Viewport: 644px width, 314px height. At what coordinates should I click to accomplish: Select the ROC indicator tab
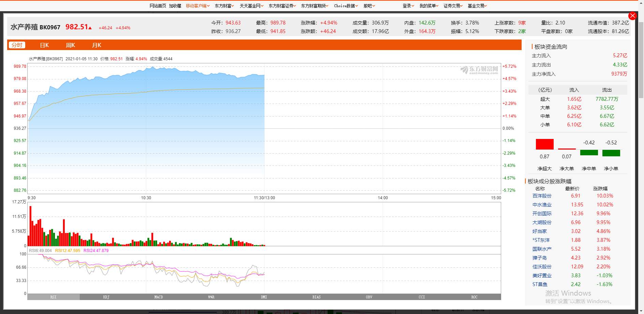(474, 297)
